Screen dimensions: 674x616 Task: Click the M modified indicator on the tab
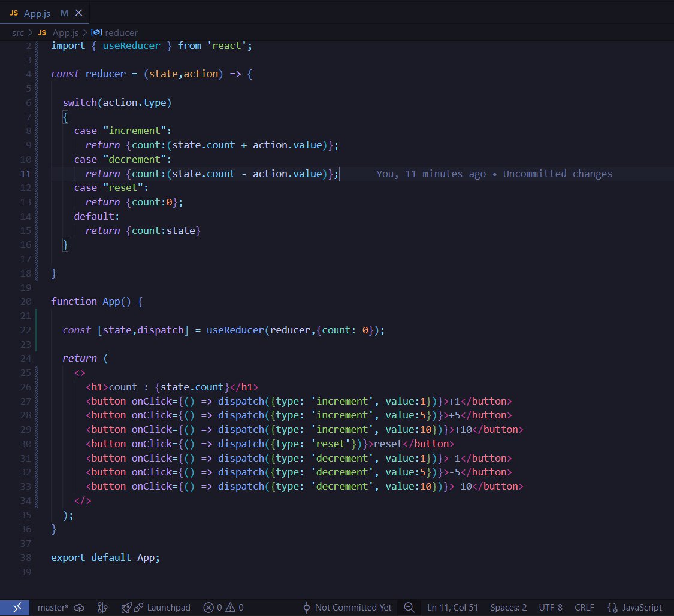point(64,13)
